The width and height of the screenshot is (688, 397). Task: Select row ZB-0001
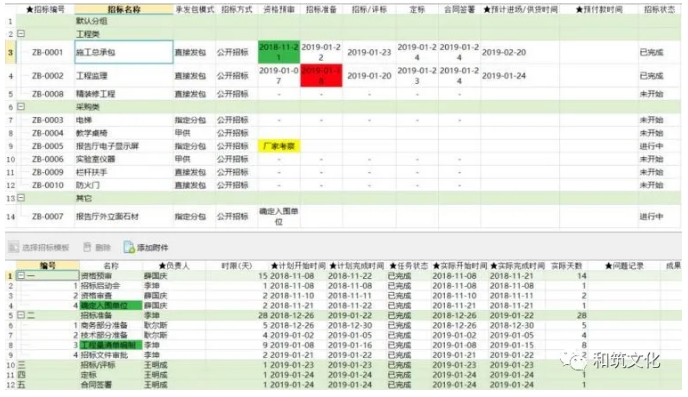[x=342, y=52]
